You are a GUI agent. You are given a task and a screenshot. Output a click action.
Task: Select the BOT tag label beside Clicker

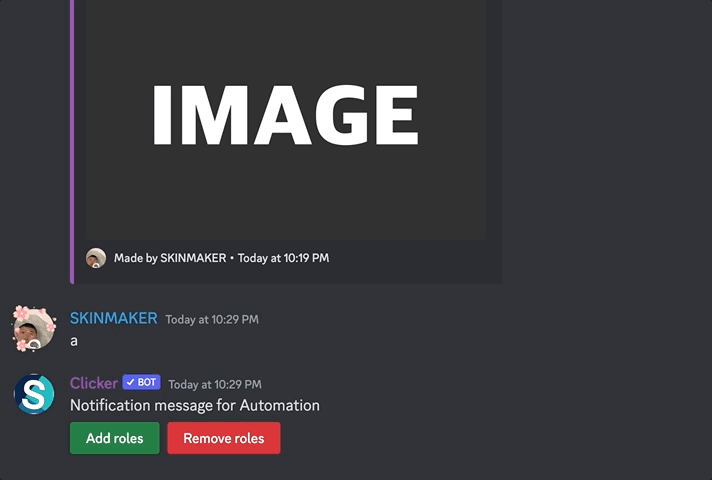pyautogui.click(x=146, y=383)
